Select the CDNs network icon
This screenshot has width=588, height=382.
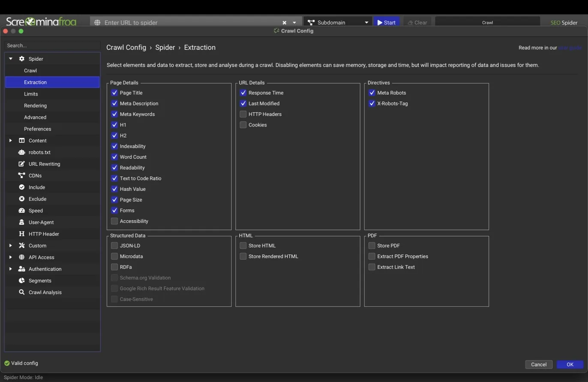[x=21, y=175]
